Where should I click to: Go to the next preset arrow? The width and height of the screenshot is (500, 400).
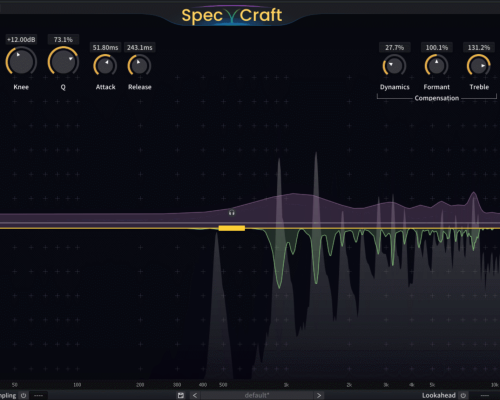pyautogui.click(x=319, y=395)
